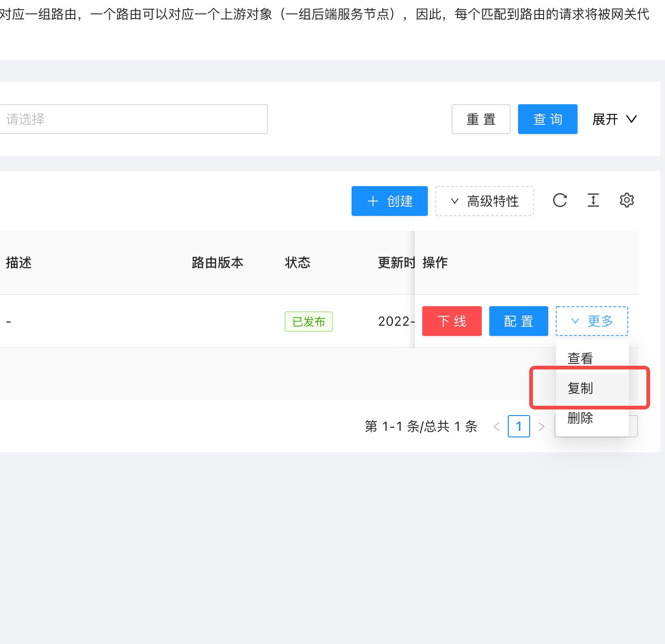665x644 pixels.
Task: Create a new route via 创建
Action: click(390, 201)
